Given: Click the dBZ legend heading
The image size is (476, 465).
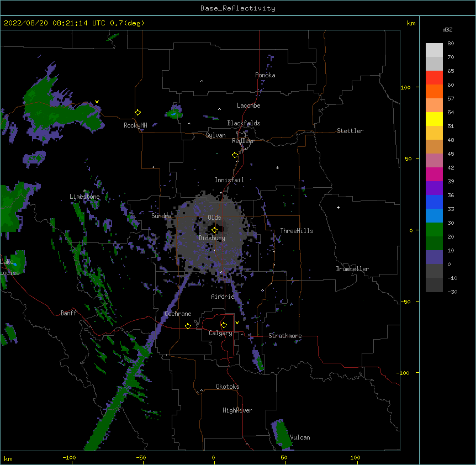Looking at the screenshot, I should coord(447,29).
